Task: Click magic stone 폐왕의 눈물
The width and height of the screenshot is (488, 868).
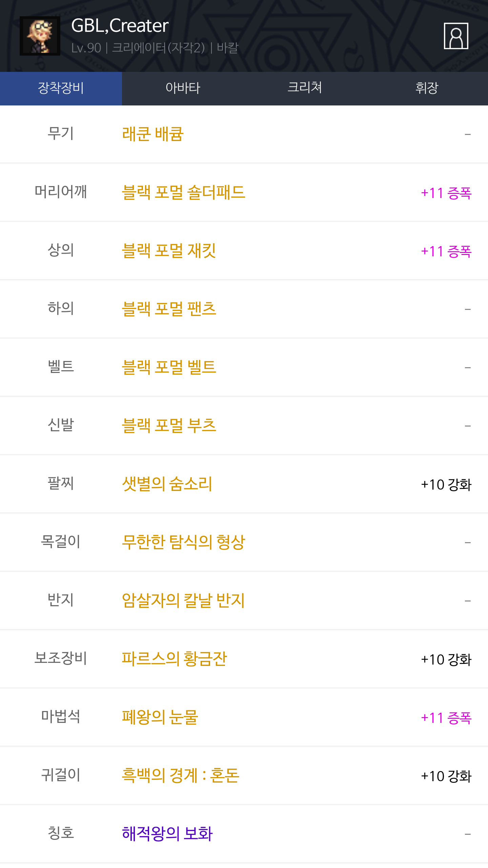Action: (160, 717)
